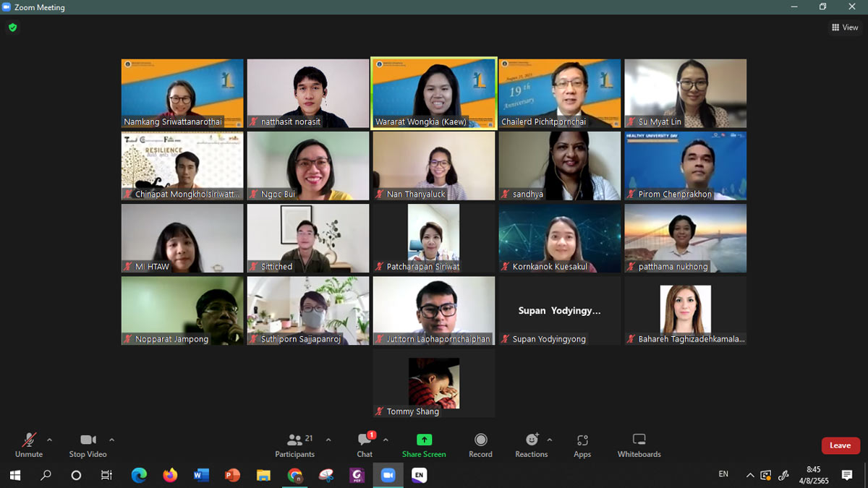The image size is (868, 488).
Task: Open the Reactions menu
Action: click(532, 445)
